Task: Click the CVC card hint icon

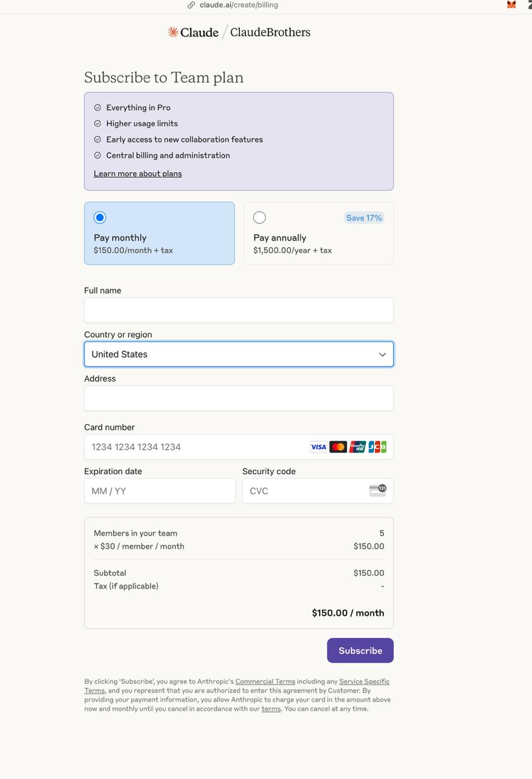Action: pos(377,491)
